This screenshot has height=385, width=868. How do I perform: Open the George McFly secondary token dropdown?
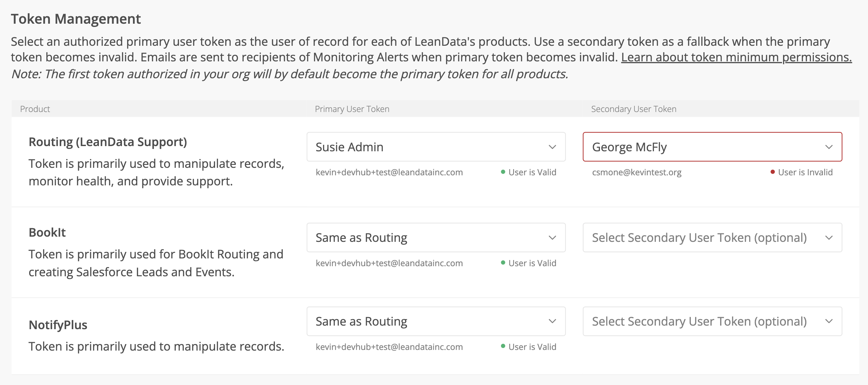712,147
